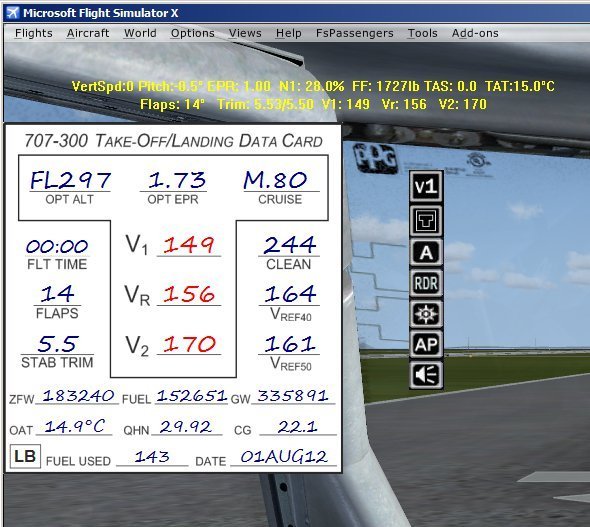Open the Tools menu
The height and width of the screenshot is (527, 590).
click(423, 33)
